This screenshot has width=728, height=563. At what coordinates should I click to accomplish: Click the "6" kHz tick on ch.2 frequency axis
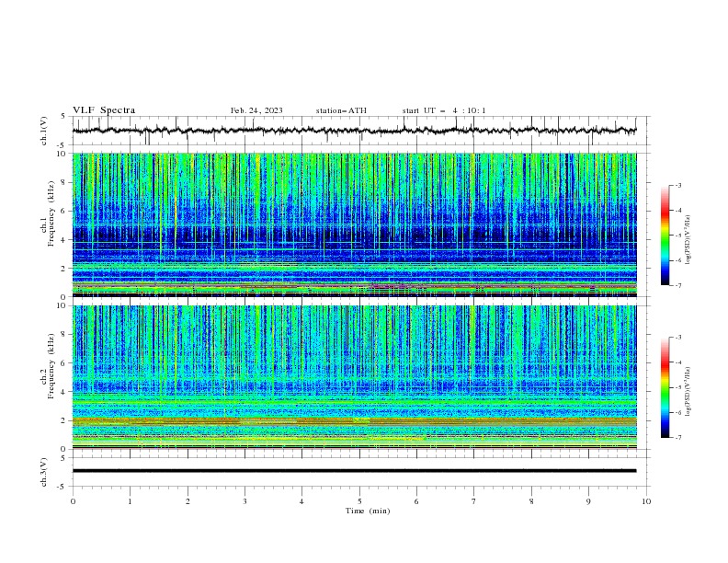65,363
